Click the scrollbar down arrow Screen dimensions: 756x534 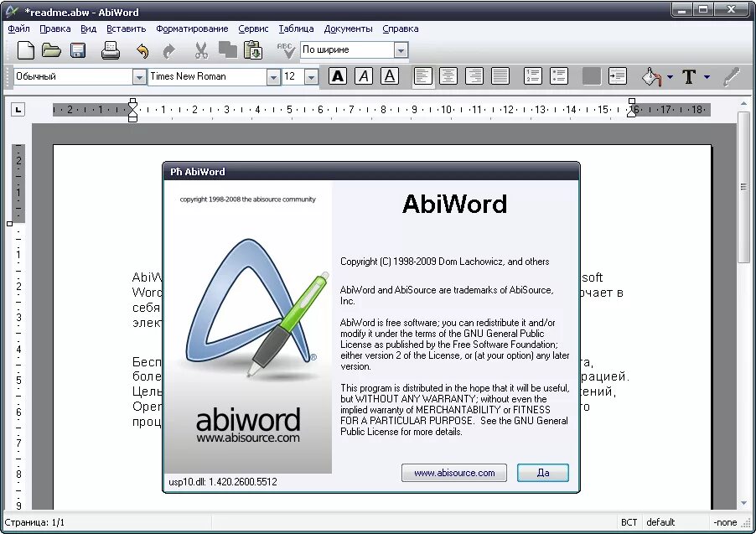tap(743, 503)
